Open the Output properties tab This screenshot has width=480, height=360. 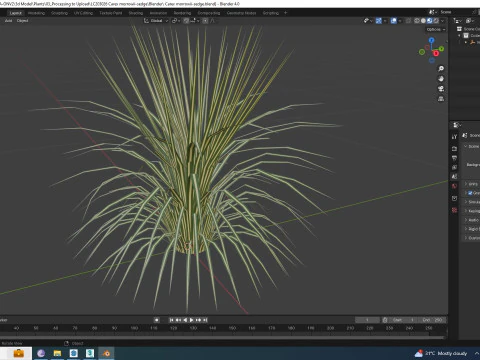[454, 158]
